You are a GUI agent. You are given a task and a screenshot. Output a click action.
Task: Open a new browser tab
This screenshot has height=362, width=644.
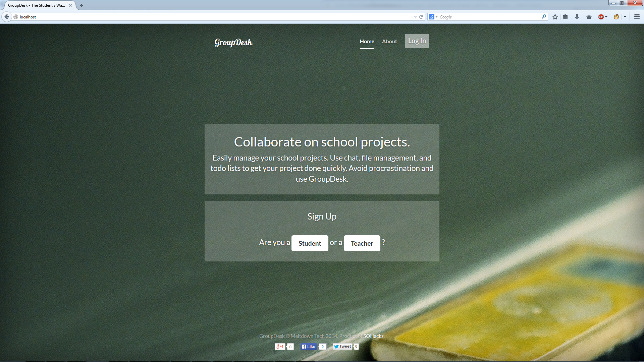[x=82, y=5]
